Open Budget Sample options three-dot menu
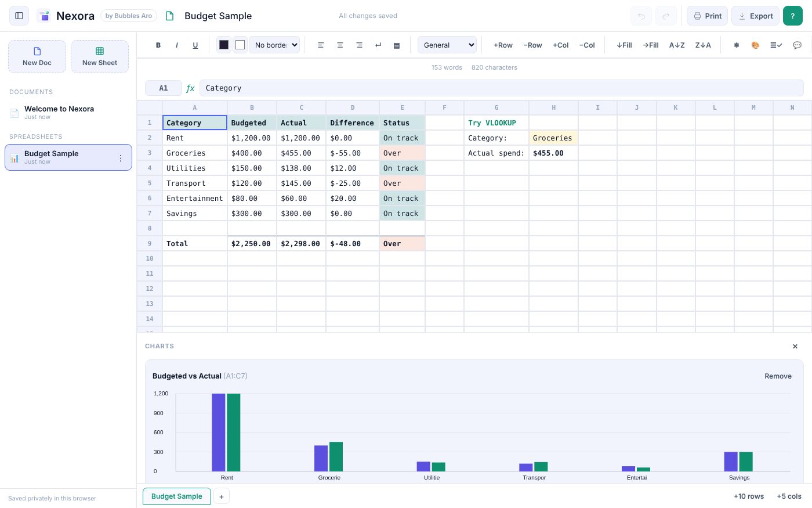The width and height of the screenshot is (812, 508). pos(121,158)
